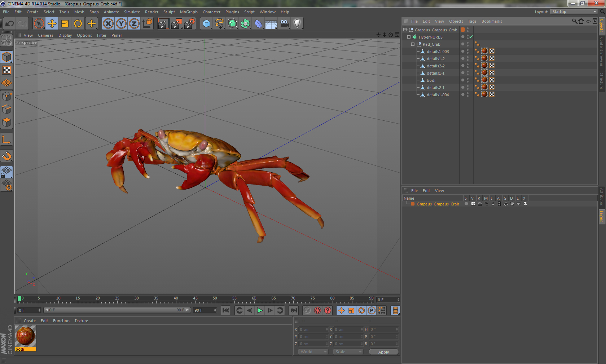
Task: Click frame 45 on timeline ruler
Action: pos(196,299)
